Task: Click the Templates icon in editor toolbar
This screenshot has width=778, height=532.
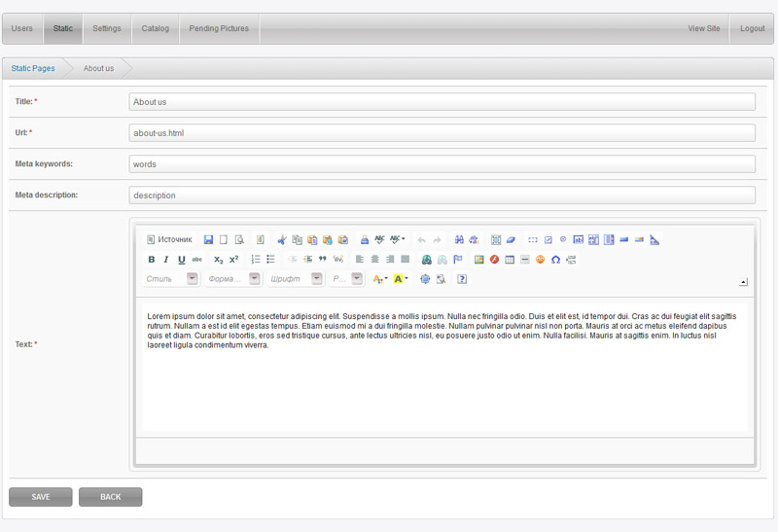Action: (260, 239)
